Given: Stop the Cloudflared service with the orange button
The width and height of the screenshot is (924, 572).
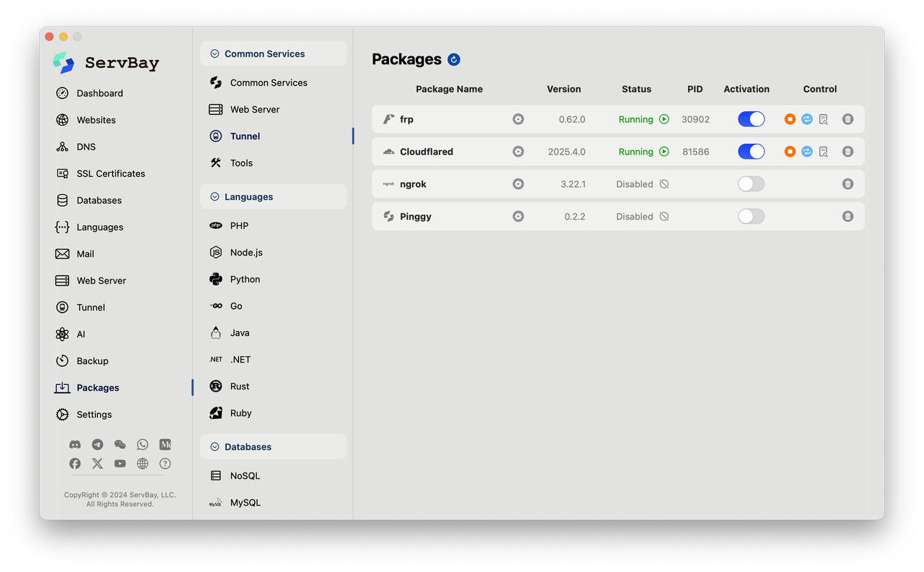Looking at the screenshot, I should click(x=790, y=152).
